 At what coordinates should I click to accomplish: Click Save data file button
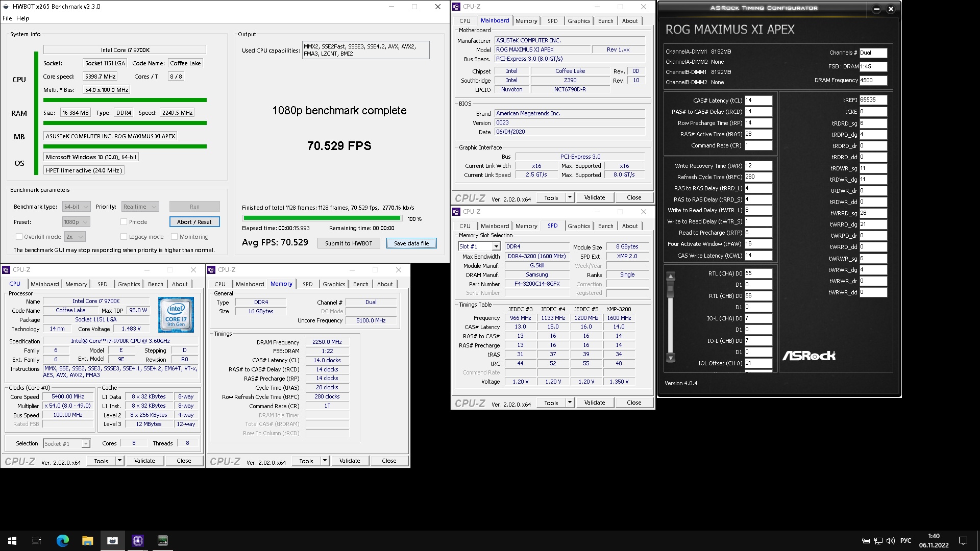[x=411, y=243]
